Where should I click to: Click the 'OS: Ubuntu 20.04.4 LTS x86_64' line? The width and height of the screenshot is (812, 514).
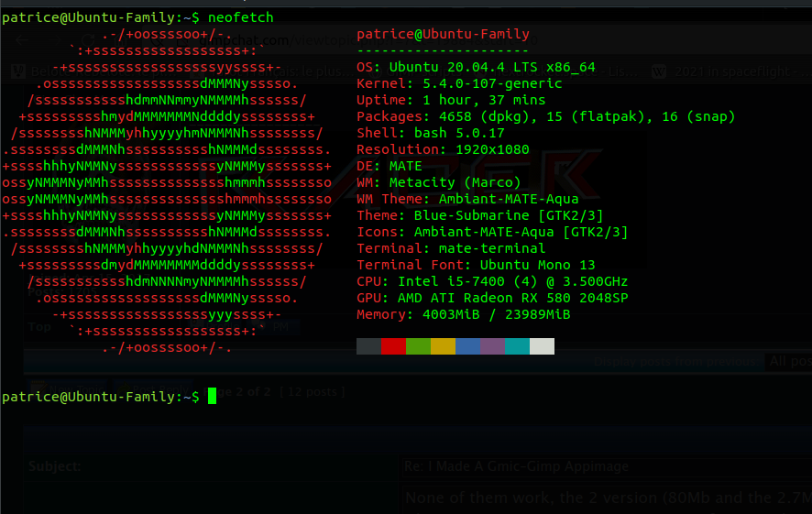(476, 67)
